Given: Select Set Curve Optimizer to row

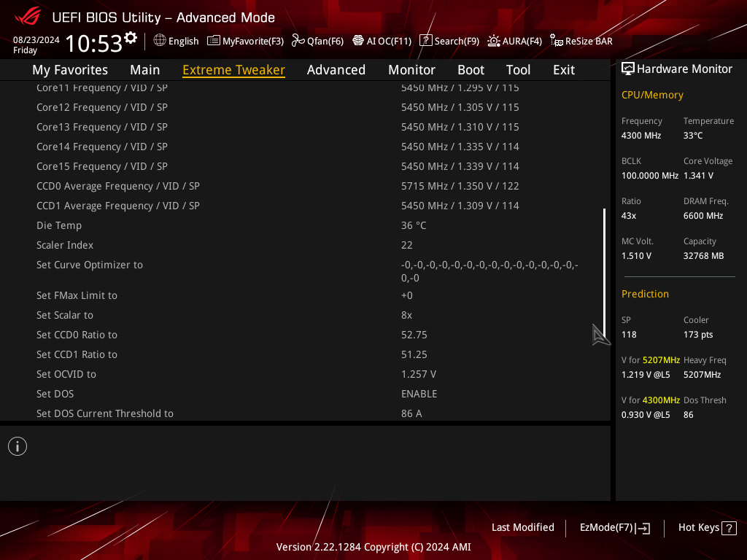Looking at the screenshot, I should (x=305, y=271).
